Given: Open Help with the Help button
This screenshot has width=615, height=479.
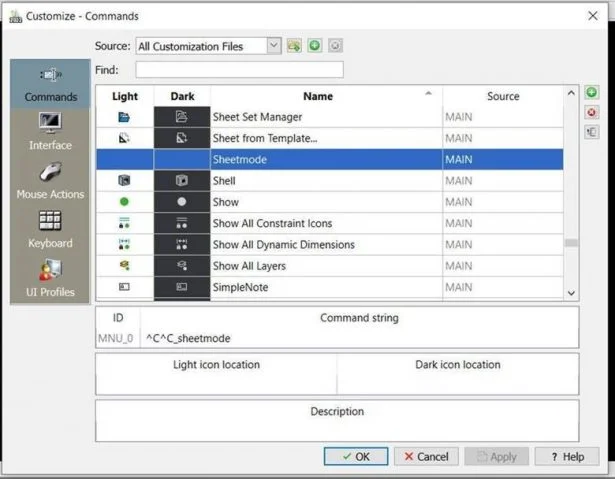Looking at the screenshot, I should pos(566,456).
